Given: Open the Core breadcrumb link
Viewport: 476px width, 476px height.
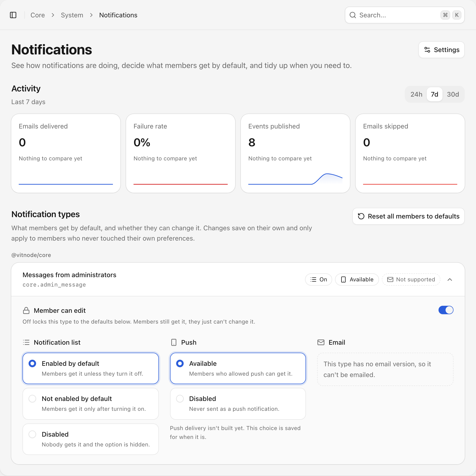Looking at the screenshot, I should coord(38,15).
